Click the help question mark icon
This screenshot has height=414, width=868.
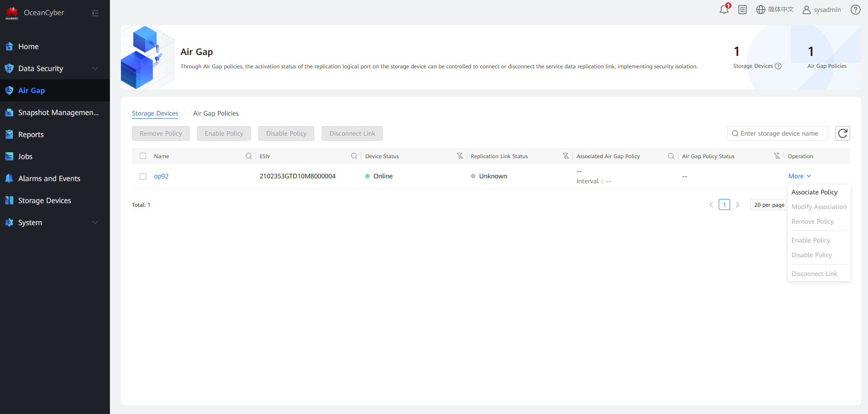855,10
